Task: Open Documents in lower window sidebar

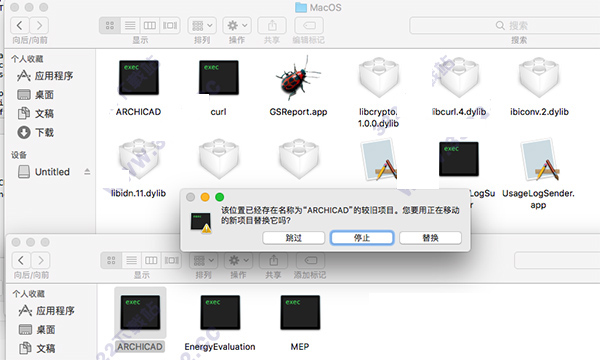Action: click(37, 348)
